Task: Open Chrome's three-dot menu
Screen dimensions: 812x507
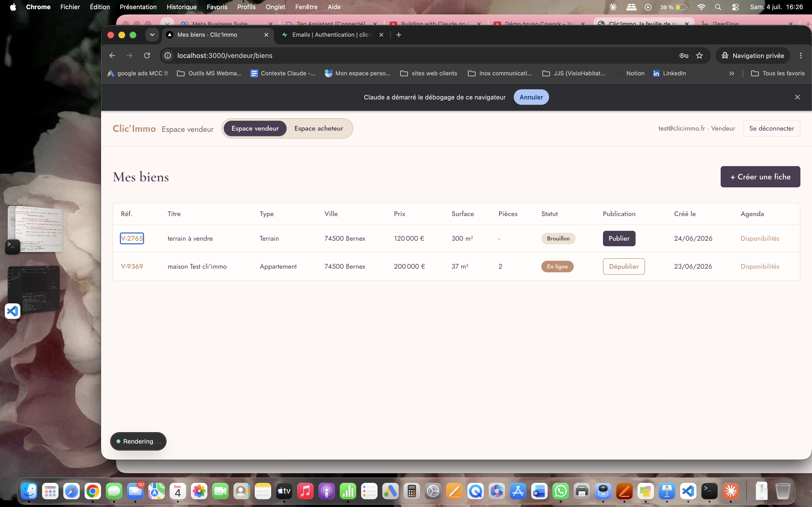Action: tap(801, 55)
